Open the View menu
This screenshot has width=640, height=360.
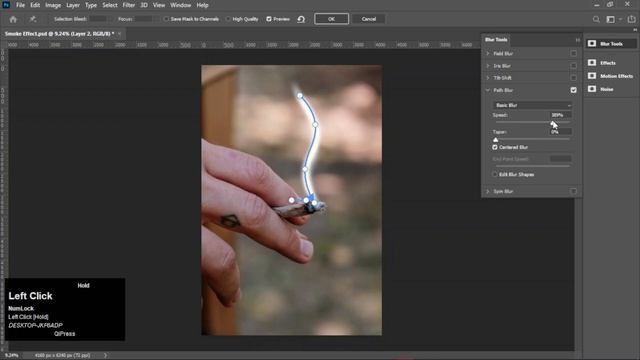click(x=159, y=5)
